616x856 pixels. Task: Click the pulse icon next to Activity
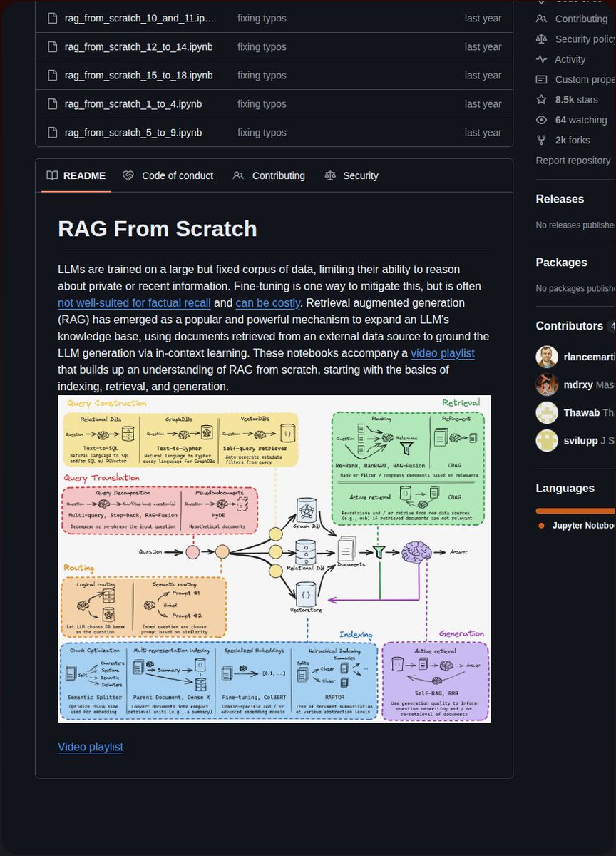542,59
